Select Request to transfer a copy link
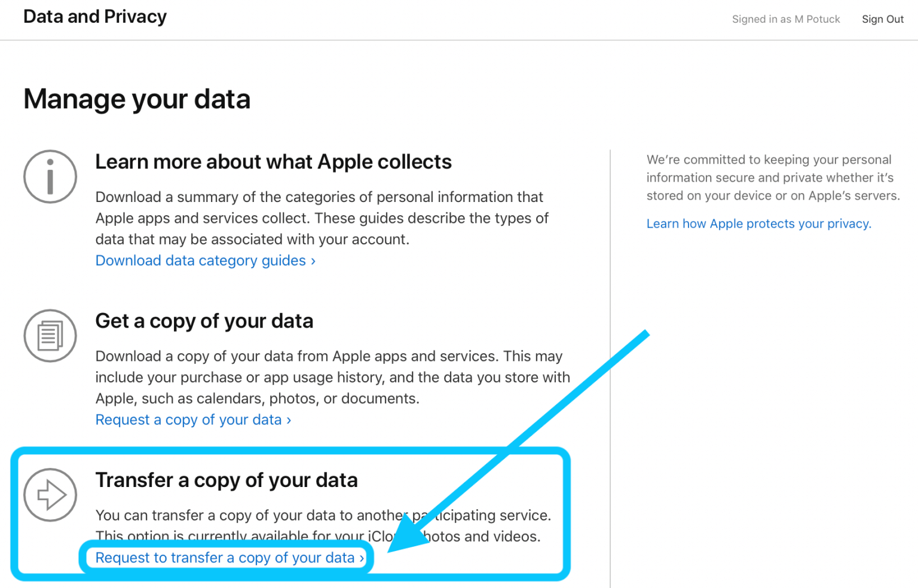 (225, 558)
